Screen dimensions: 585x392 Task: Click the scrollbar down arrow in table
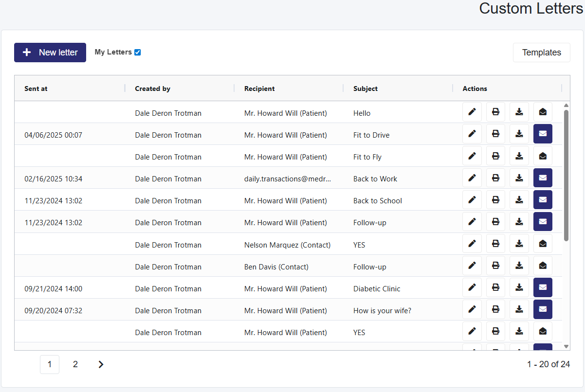click(x=566, y=346)
